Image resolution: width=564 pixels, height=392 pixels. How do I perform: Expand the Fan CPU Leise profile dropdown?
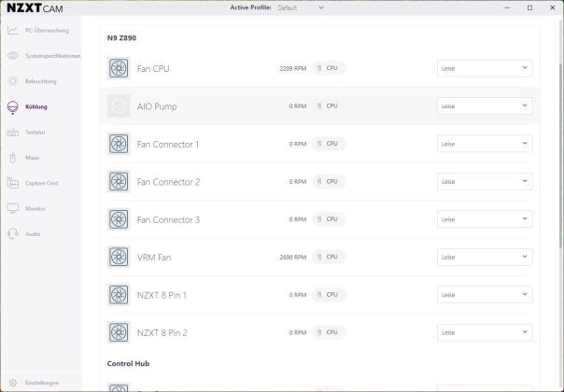485,69
